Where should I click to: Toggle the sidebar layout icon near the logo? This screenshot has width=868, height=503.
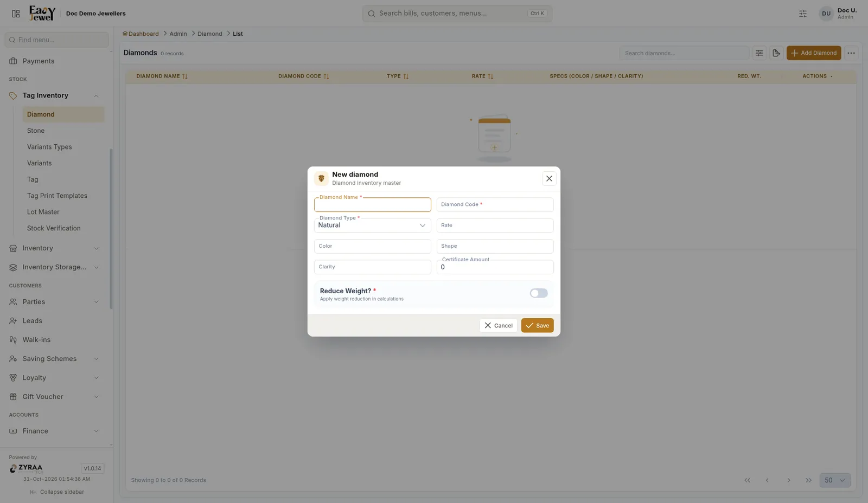point(16,14)
